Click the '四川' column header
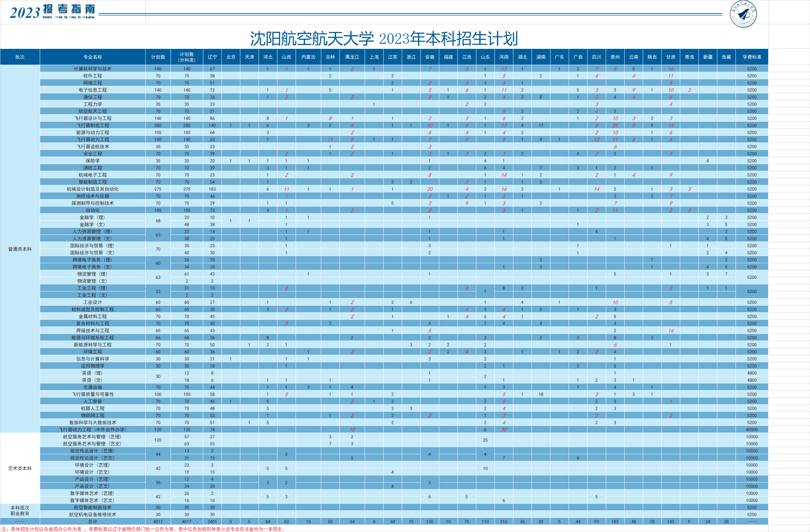The image size is (810, 532). 596,57
